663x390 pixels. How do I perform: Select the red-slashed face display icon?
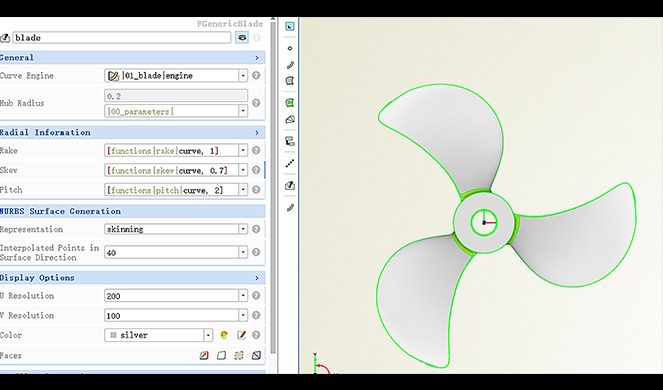(204, 355)
